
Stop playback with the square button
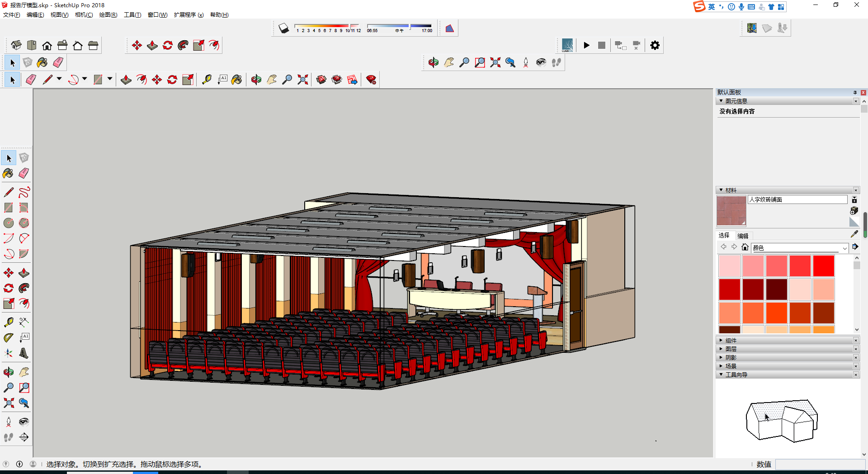602,45
